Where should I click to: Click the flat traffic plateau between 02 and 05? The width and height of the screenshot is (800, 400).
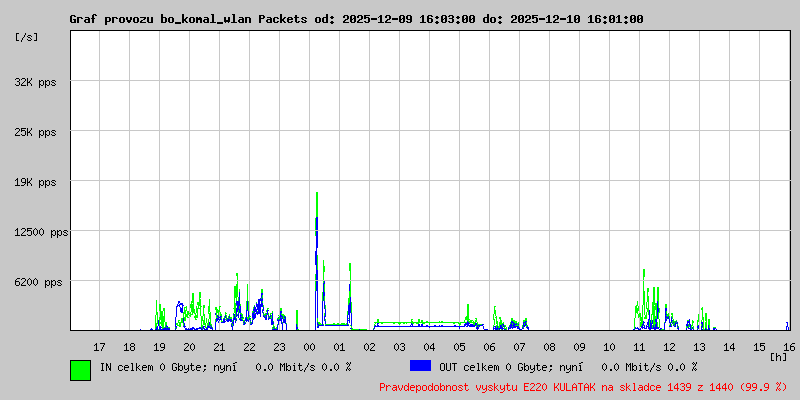pyautogui.click(x=418, y=323)
